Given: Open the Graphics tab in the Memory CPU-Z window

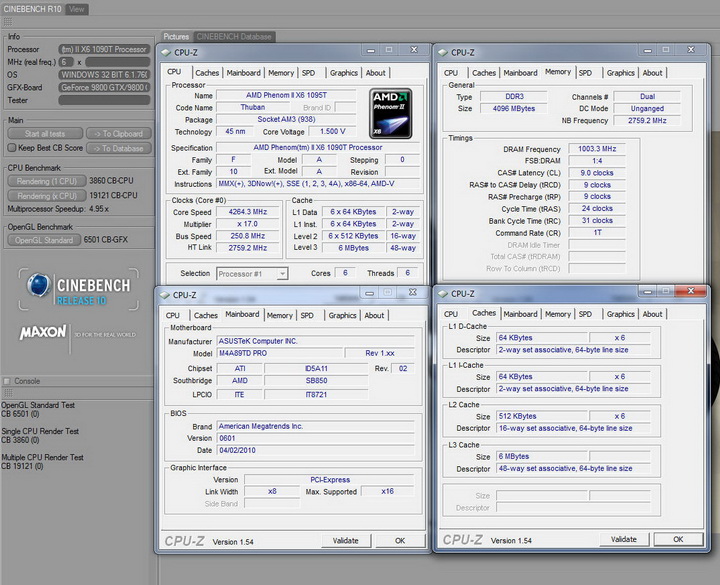Looking at the screenshot, I should [620, 73].
